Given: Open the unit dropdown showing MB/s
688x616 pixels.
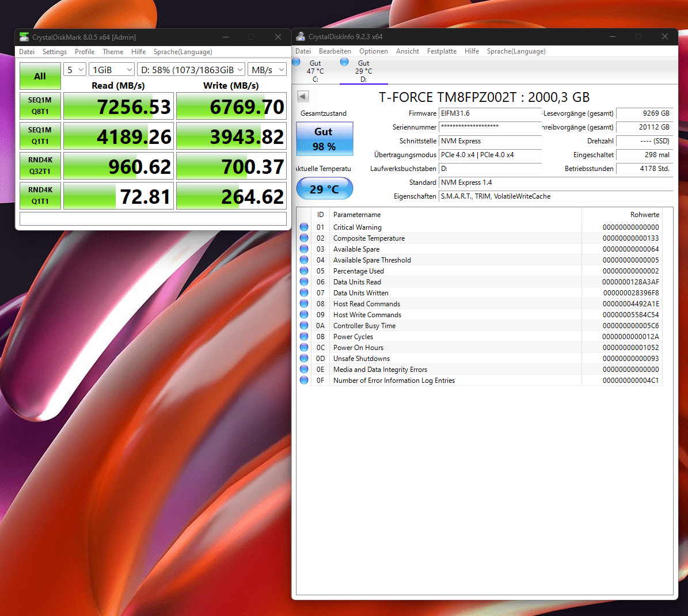Looking at the screenshot, I should [267, 70].
